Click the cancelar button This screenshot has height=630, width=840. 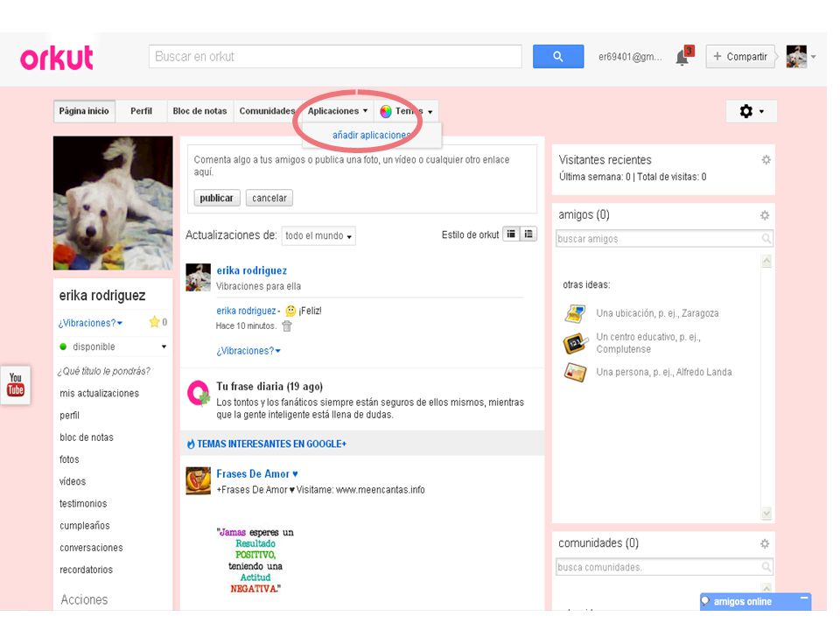click(269, 198)
